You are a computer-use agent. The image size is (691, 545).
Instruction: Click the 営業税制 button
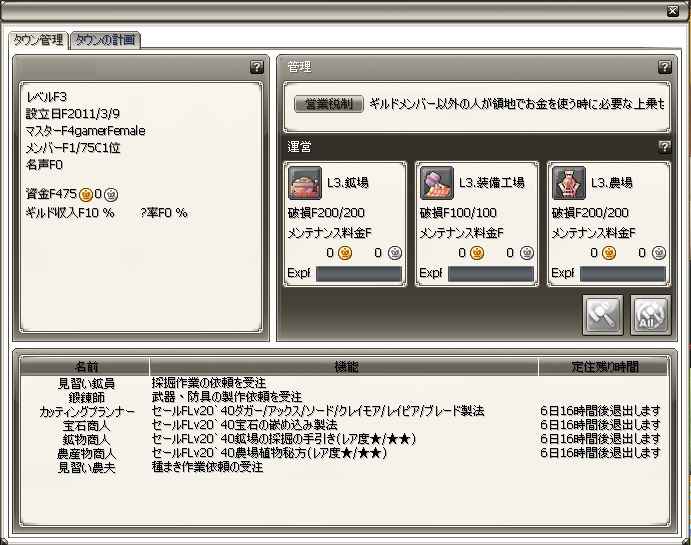click(x=329, y=104)
